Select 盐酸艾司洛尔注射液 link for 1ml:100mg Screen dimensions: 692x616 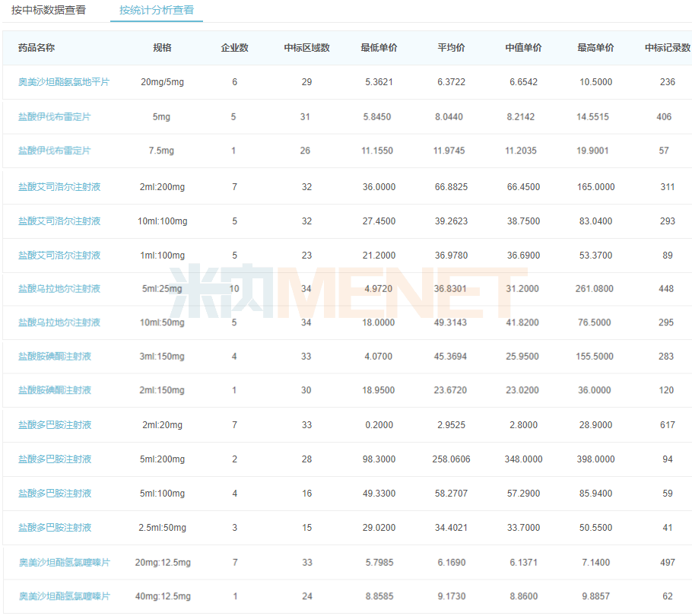[59, 256]
